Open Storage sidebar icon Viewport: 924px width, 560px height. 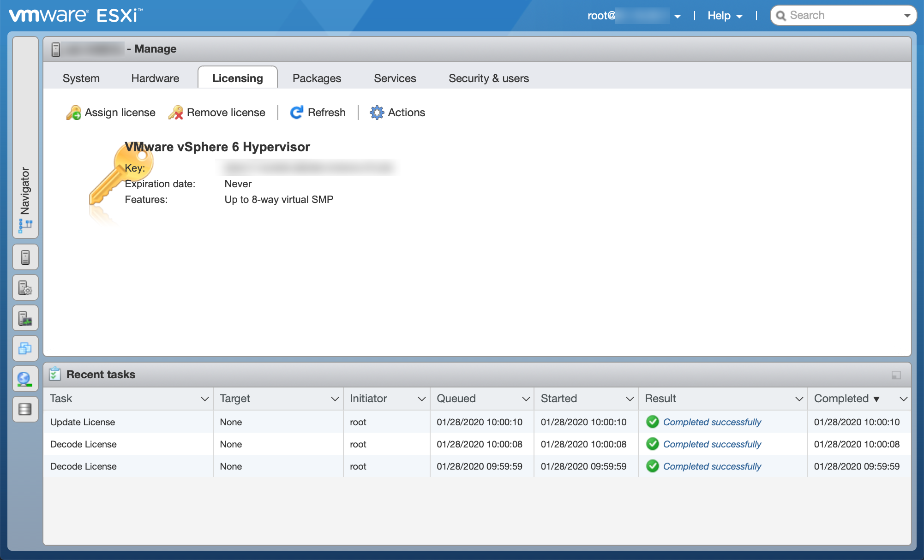(25, 409)
